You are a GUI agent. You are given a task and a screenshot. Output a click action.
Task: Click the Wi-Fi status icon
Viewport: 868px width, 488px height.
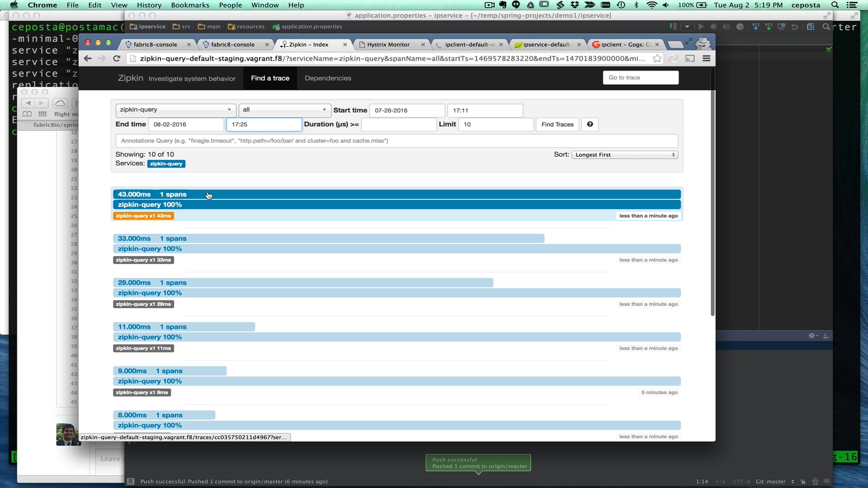[651, 5]
